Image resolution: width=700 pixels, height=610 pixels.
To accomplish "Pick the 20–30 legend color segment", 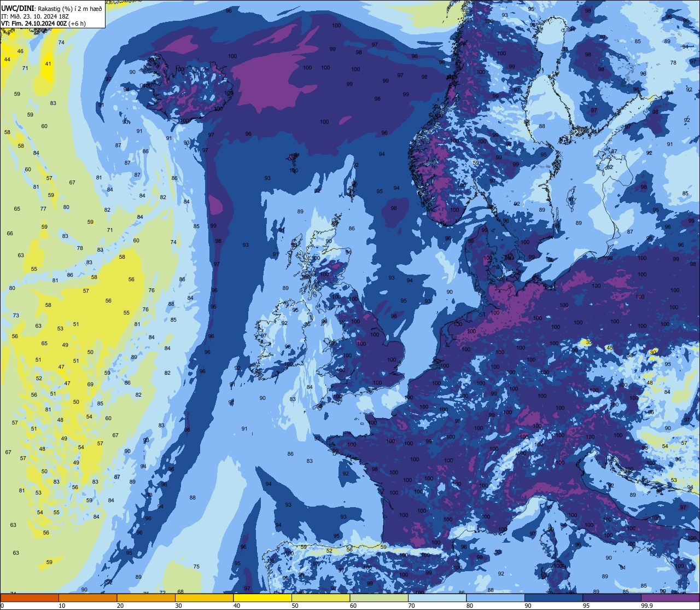I will tap(146, 597).
